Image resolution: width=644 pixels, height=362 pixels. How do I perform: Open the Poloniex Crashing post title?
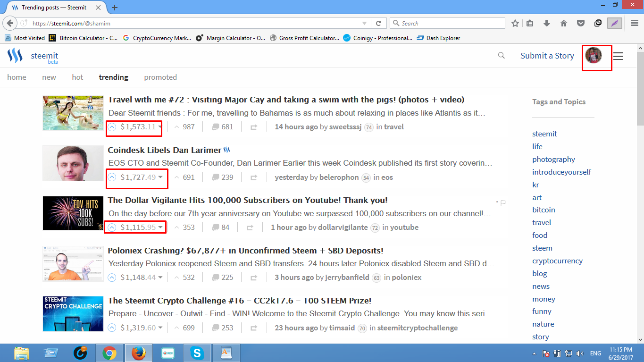[245, 251]
